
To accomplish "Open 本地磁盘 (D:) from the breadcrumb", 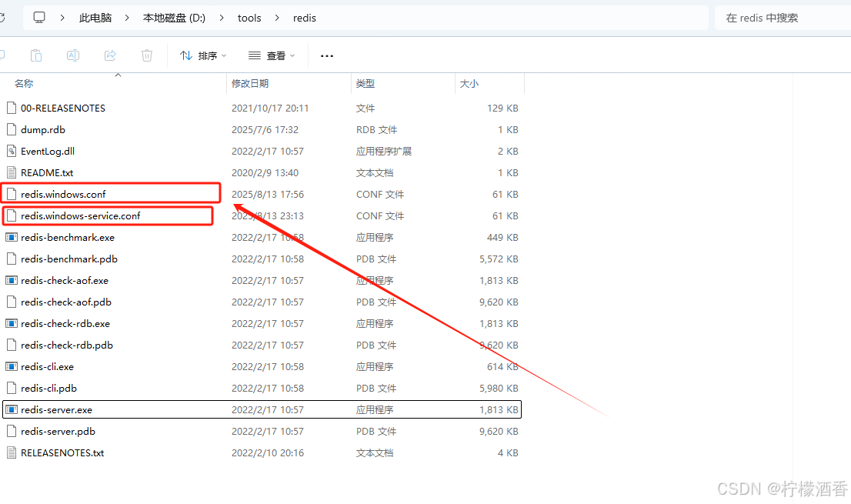I will point(174,17).
